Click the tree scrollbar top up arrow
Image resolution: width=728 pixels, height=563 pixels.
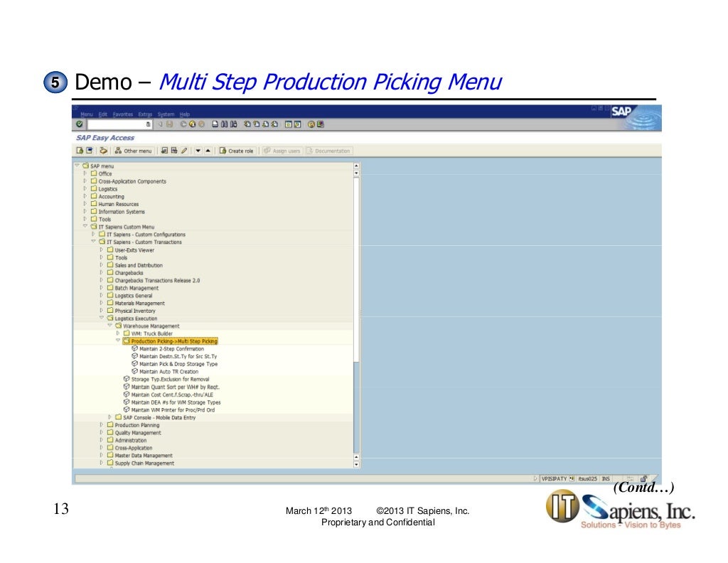356,166
